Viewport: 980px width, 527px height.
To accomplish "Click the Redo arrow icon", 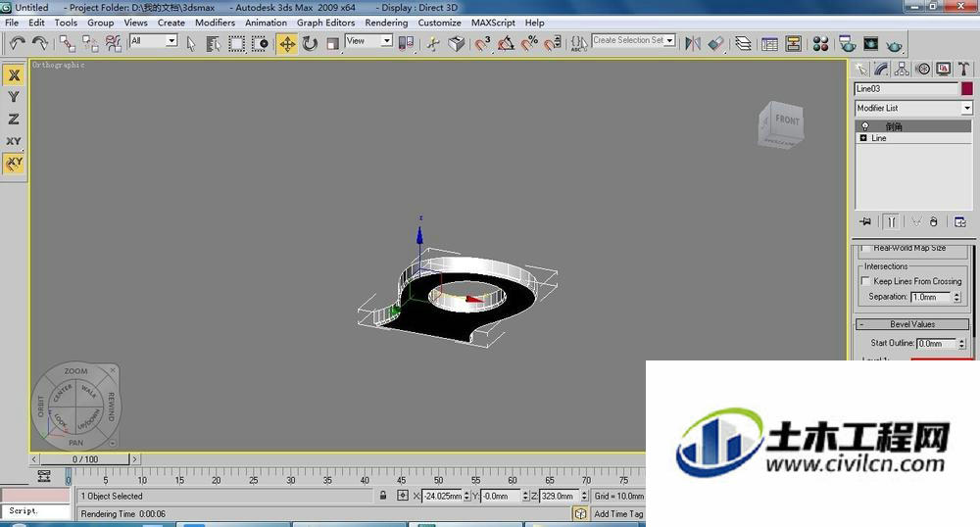I will tap(40, 43).
